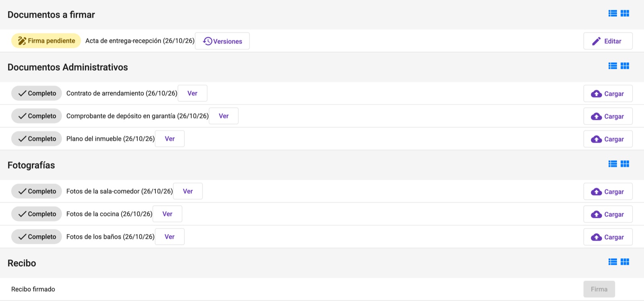This screenshot has height=301, width=644.
Task: Click Completo badge for Contrato de arrendamiento
Action: [x=37, y=93]
